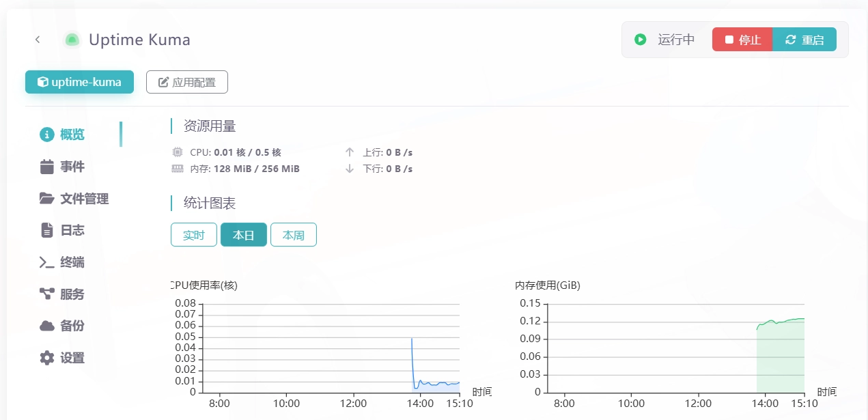The width and height of the screenshot is (868, 420).
Task: Open the 备份 backup section
Action: click(72, 326)
